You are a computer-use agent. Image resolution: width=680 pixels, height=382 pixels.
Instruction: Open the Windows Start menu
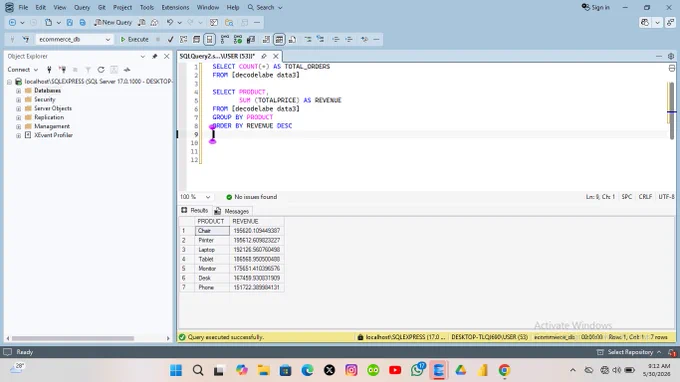176,370
